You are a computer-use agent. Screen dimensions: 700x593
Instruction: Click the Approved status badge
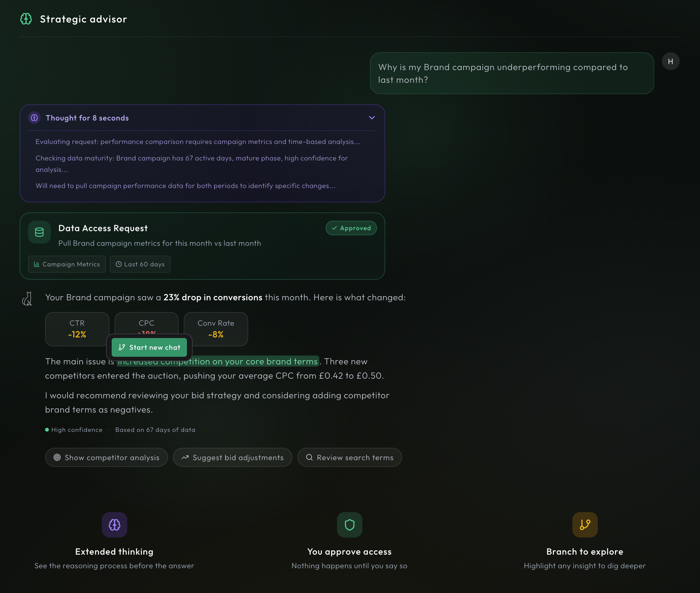[351, 228]
